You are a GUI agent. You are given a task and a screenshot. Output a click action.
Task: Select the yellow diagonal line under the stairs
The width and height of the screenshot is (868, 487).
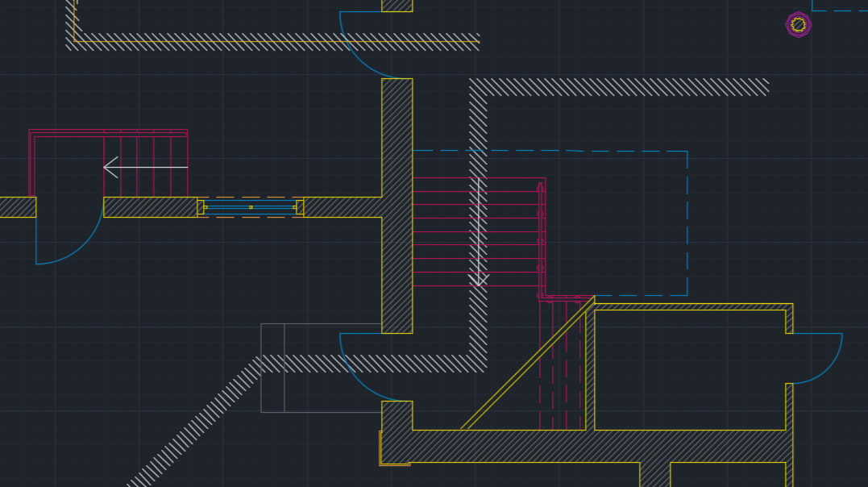pos(528,363)
